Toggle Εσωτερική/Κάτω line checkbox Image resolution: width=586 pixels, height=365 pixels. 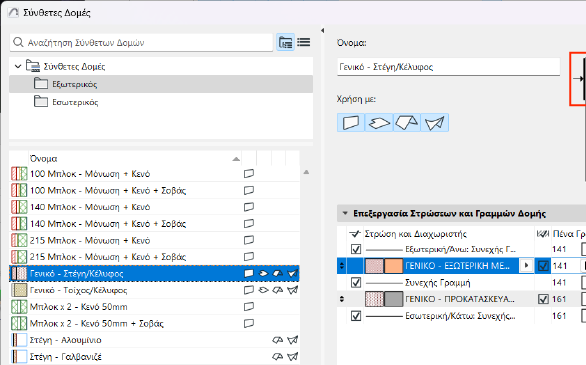point(356,316)
